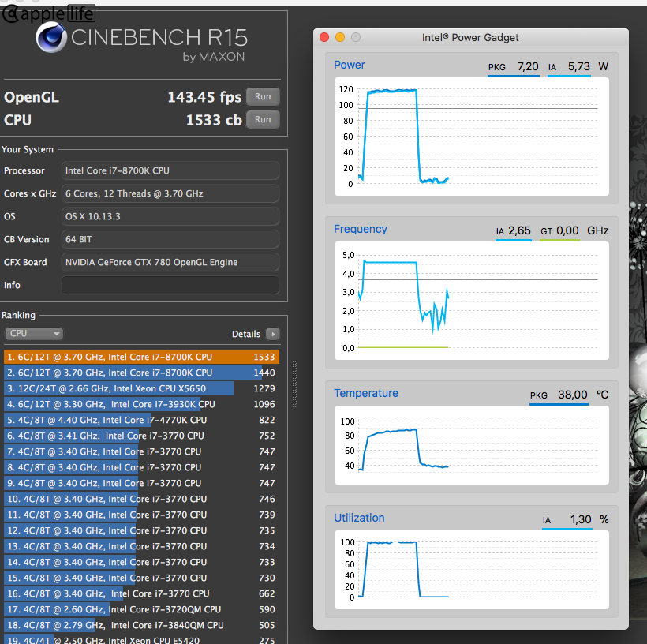Click the PKG temperature value 38,00
Screen dimensions: 647x644
tap(573, 395)
